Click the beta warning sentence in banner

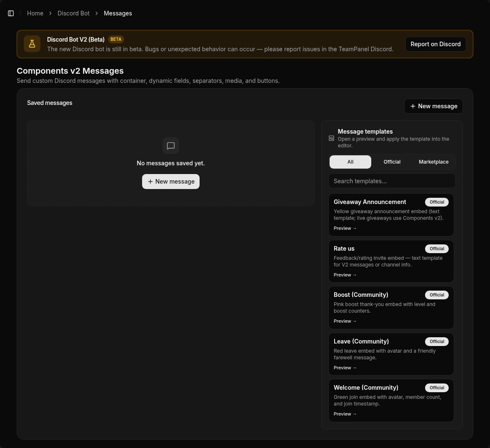point(220,49)
